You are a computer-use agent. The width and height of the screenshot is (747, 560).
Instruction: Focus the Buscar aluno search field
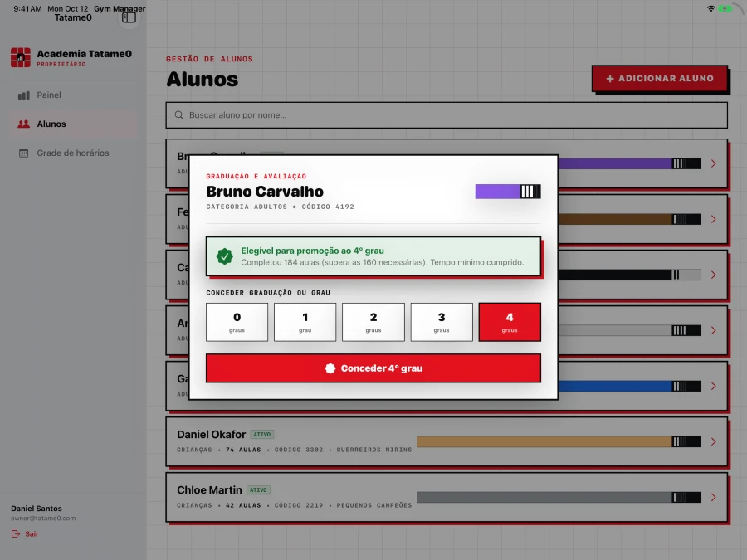coord(447,115)
